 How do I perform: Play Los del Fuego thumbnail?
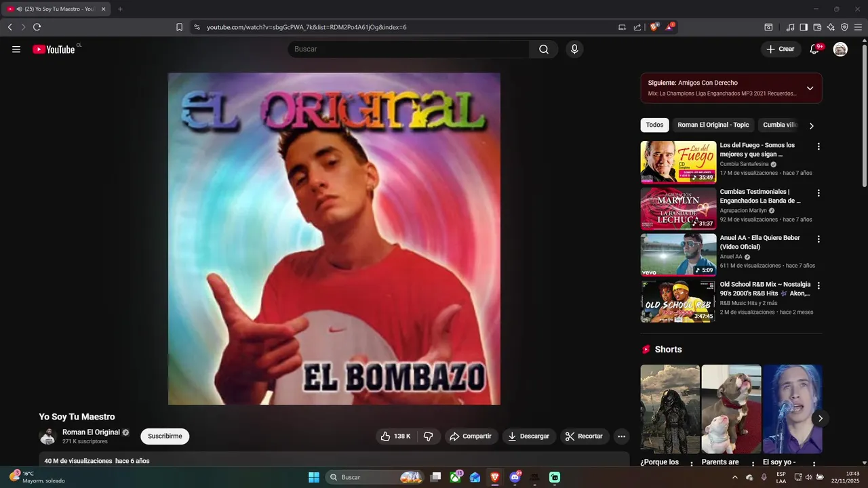pyautogui.click(x=678, y=162)
